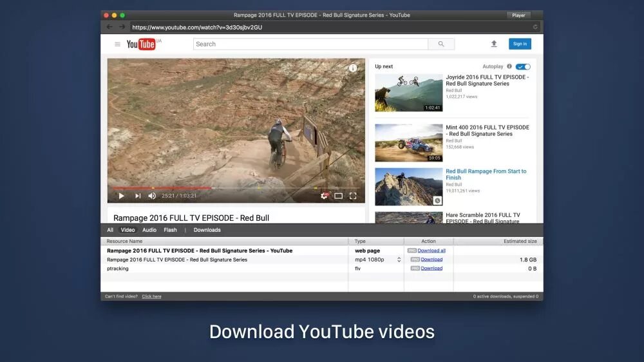Screen dimensions: 644x362
Task: Download the mp4 1080p Rampage video
Action: [x=431, y=260]
